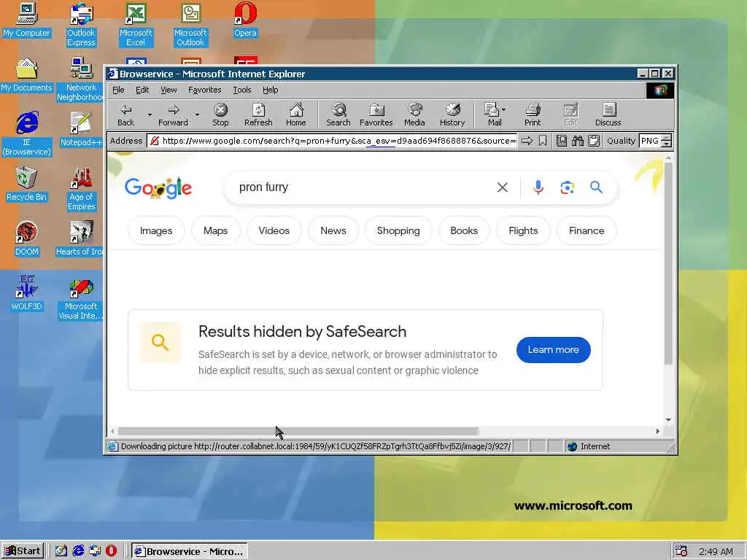This screenshot has height=560, width=747.
Task: Click the Google Lens camera icon
Action: [567, 187]
